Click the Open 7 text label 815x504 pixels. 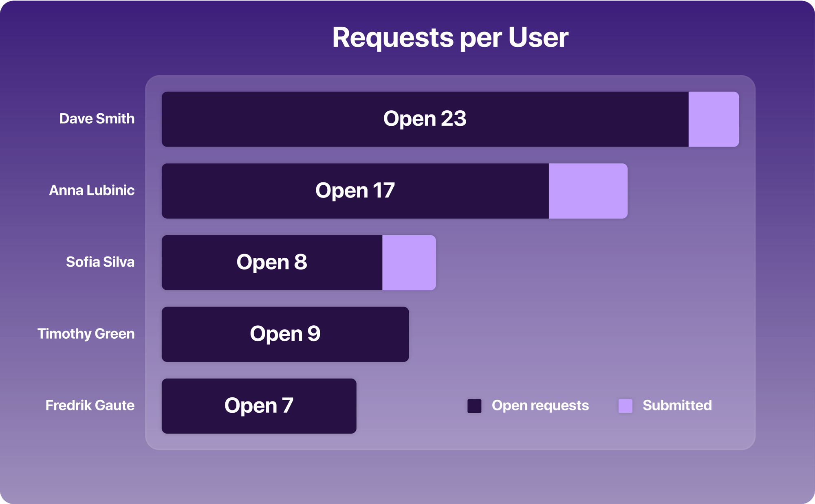[259, 405]
